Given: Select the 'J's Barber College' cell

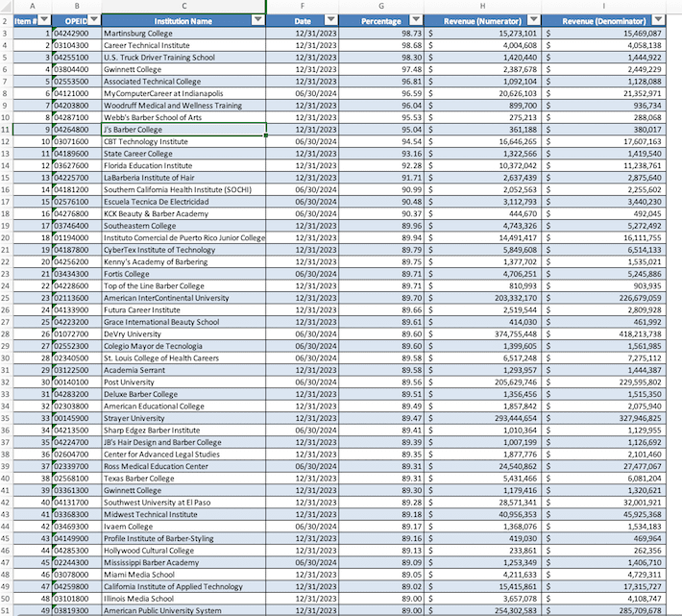Looking at the screenshot, I should (x=183, y=130).
